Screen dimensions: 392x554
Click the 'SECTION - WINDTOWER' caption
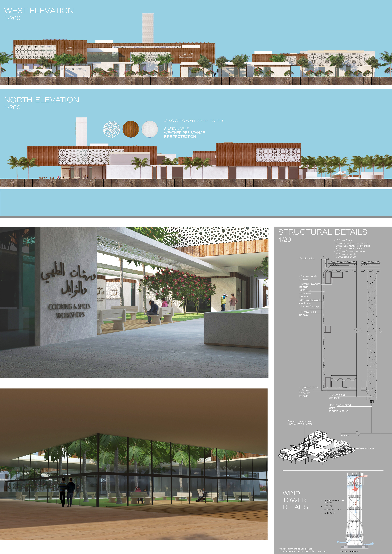tap(350, 551)
